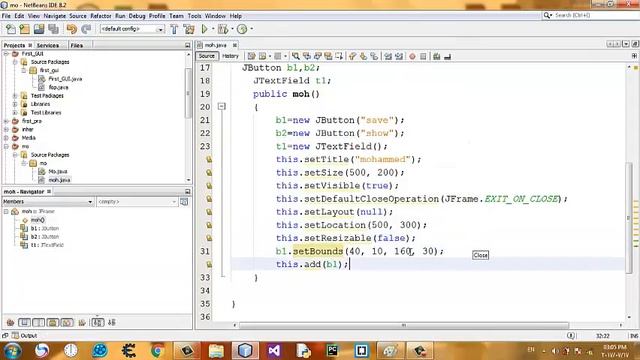The height and width of the screenshot is (360, 640).
Task: Click the Redo toolbar icon
Action: (x=86, y=29)
